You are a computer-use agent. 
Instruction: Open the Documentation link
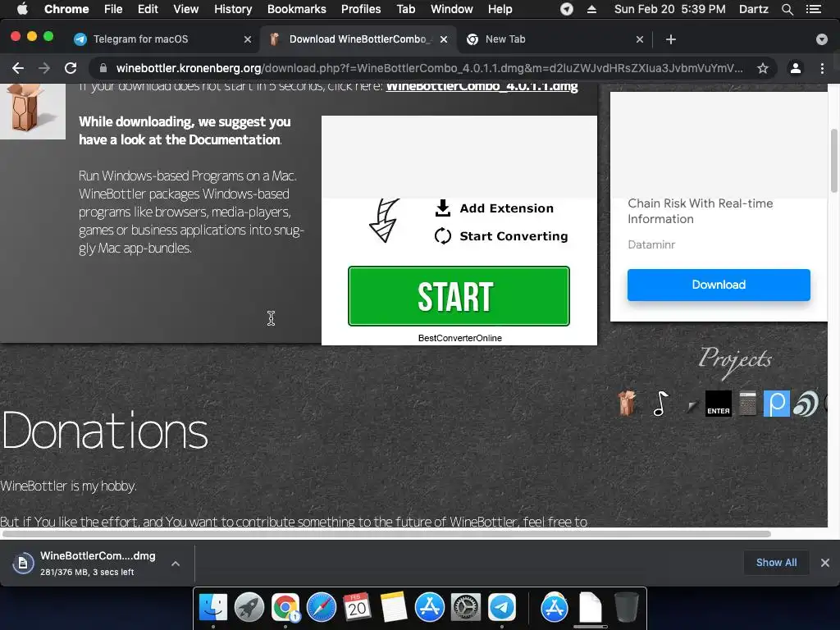tap(234, 139)
